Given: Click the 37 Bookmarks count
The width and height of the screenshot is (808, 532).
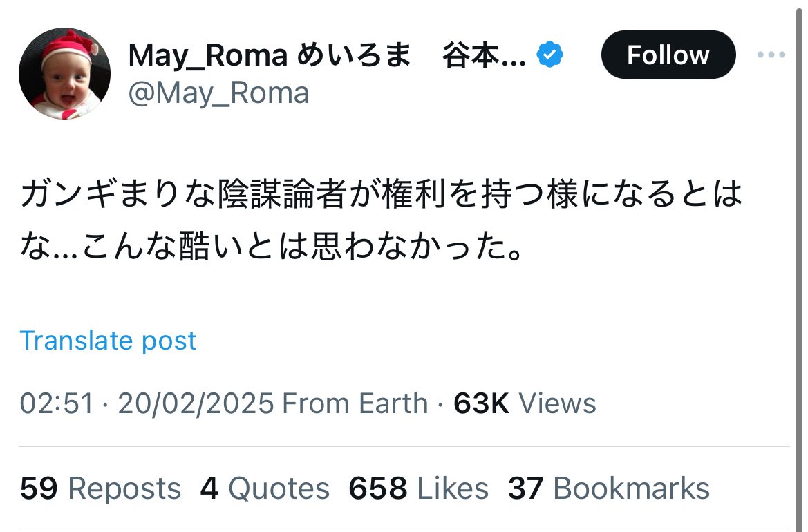Looking at the screenshot, I should coord(608,488).
